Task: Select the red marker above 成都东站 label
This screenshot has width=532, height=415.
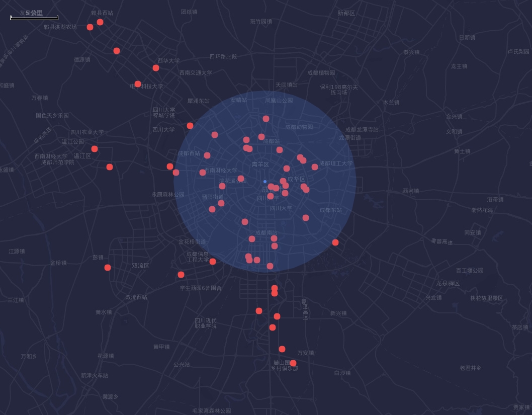Action: pos(306,218)
